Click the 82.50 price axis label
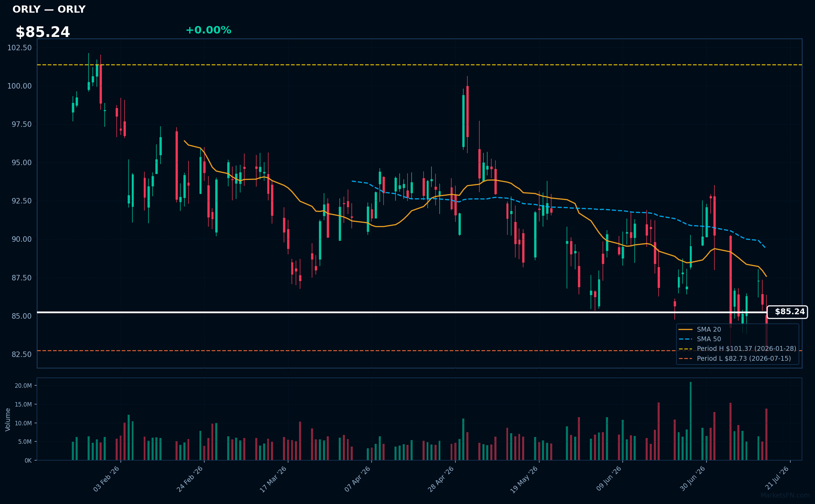This screenshot has width=815, height=504. point(22,354)
